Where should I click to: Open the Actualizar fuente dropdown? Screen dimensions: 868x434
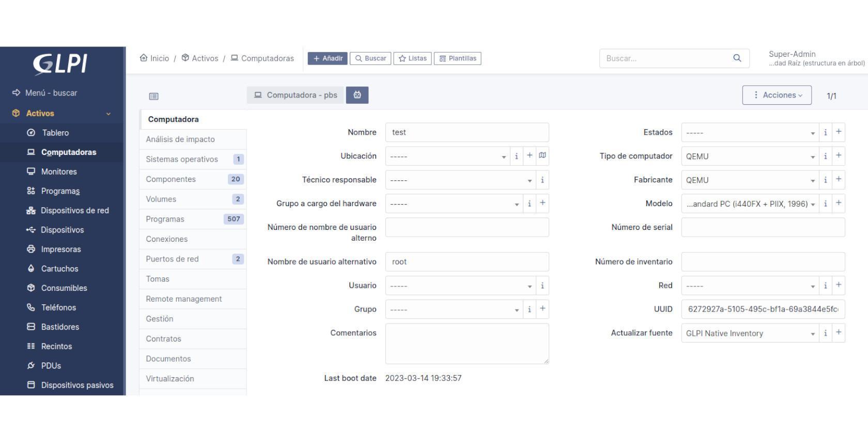750,333
